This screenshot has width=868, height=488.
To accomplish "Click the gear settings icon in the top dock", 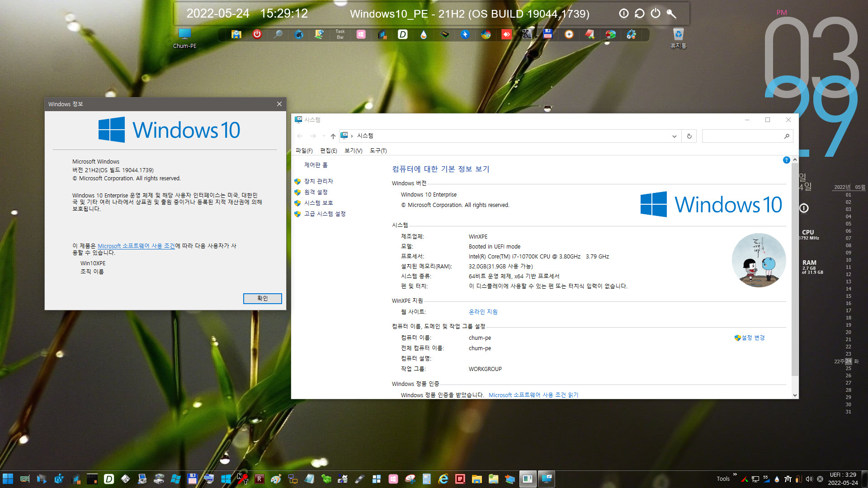I will 631,34.
